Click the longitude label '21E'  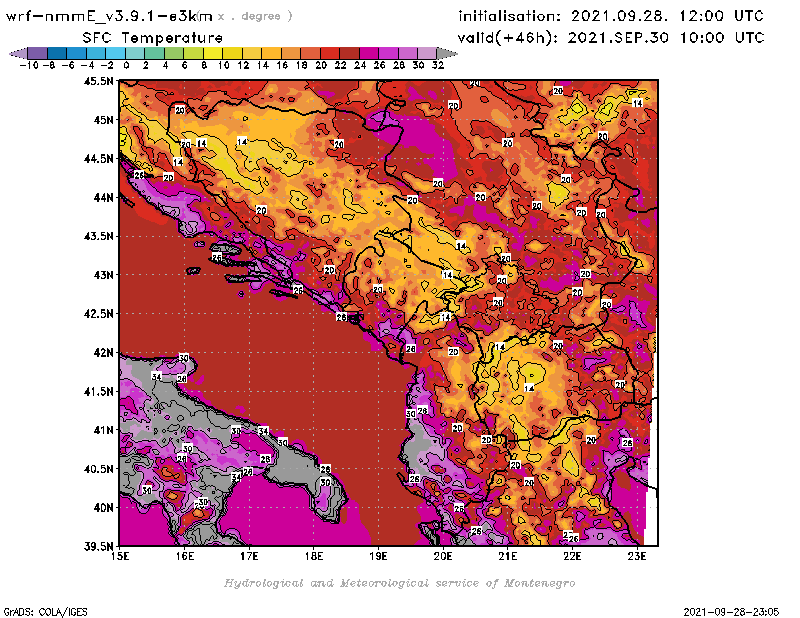(508, 556)
